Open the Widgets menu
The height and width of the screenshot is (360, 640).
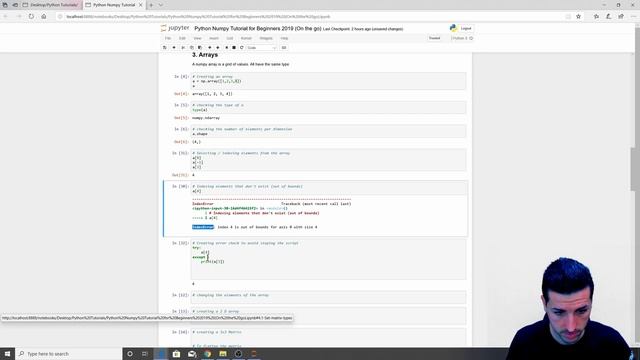[x=266, y=38]
